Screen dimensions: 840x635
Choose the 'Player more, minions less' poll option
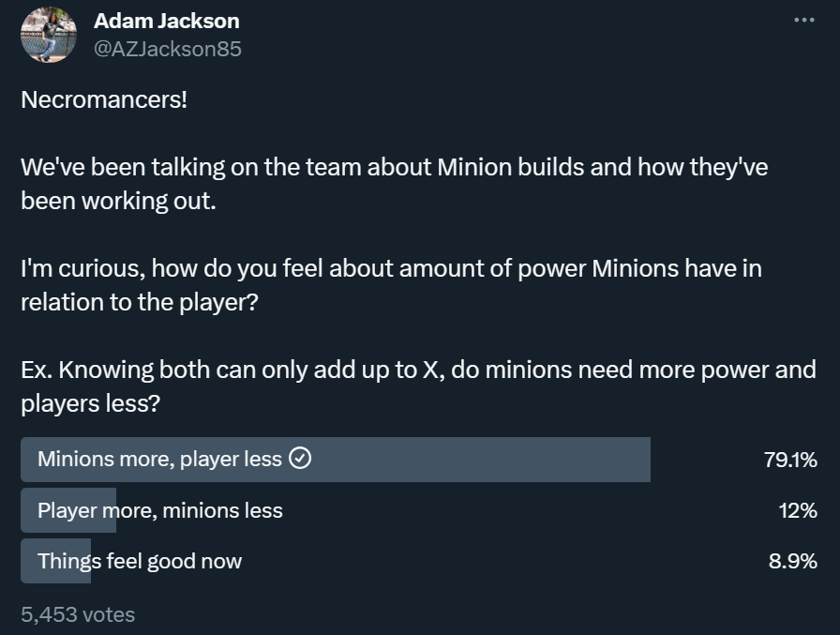click(x=160, y=510)
